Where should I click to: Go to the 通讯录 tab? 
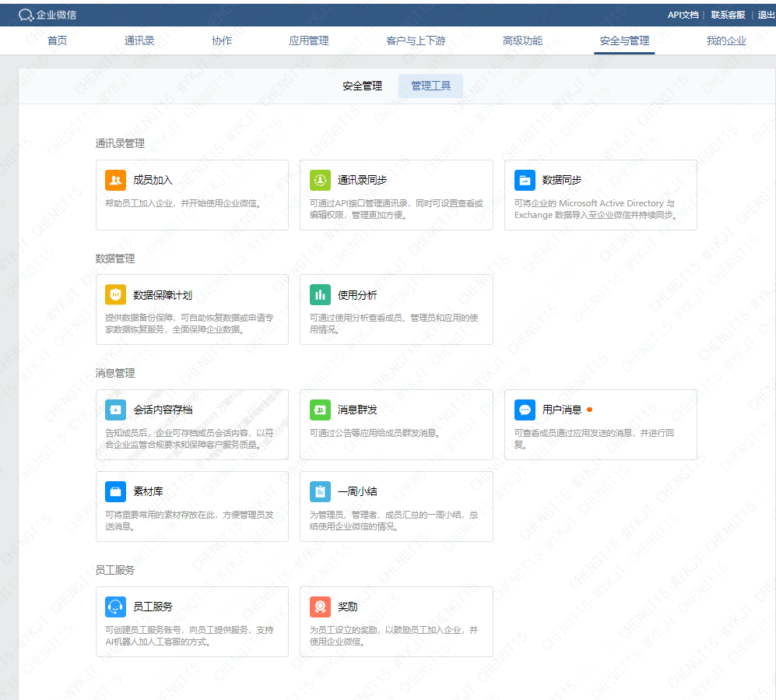tap(139, 40)
